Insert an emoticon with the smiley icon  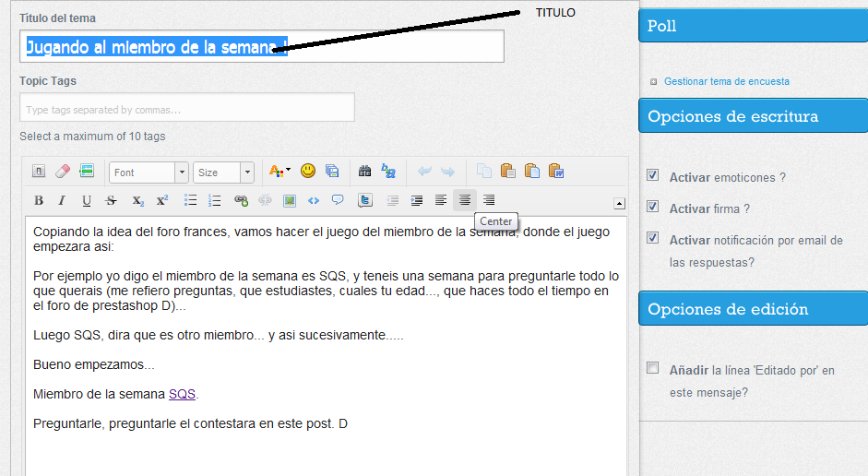click(x=308, y=171)
